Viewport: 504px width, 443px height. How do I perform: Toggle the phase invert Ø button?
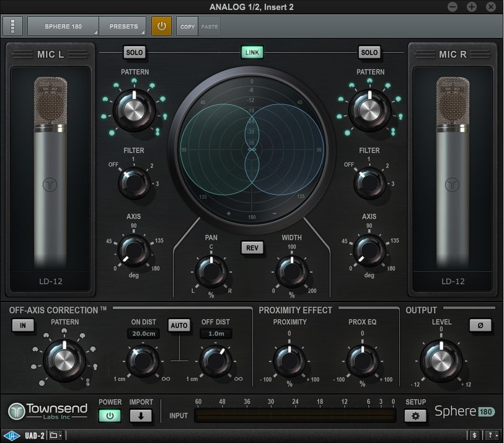(x=480, y=325)
